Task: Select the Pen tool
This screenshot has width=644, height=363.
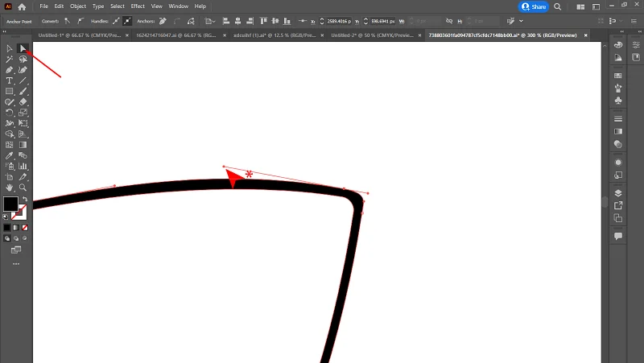Action: pyautogui.click(x=10, y=70)
